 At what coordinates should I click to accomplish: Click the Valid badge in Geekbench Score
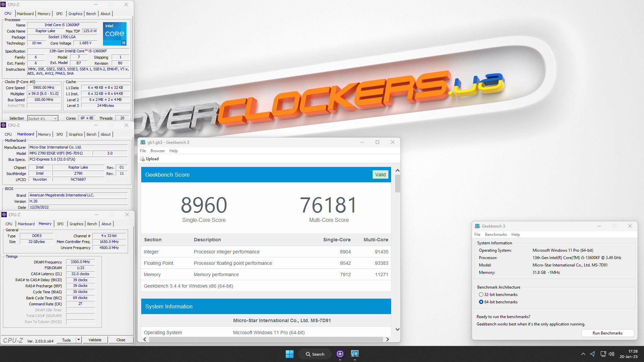pyautogui.click(x=380, y=175)
